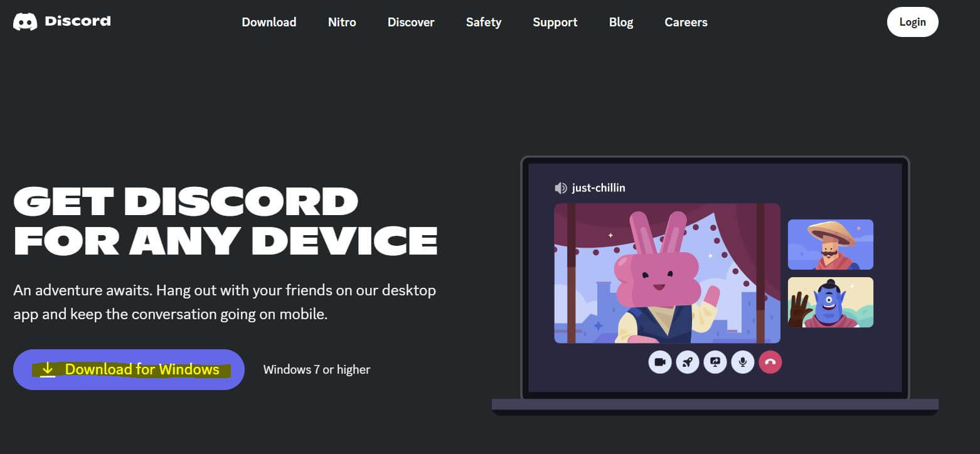Start an Activity with the rocket icon
The height and width of the screenshot is (454, 980).
(687, 362)
